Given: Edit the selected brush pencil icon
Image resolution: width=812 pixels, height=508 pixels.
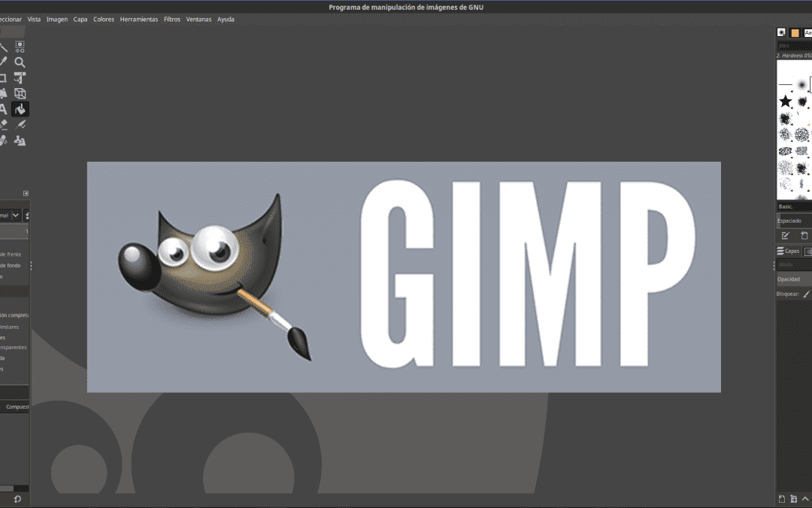Looking at the screenshot, I should [785, 236].
